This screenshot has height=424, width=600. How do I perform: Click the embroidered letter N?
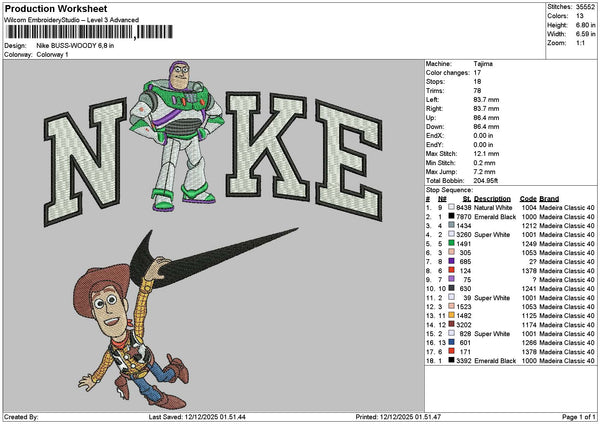point(85,161)
